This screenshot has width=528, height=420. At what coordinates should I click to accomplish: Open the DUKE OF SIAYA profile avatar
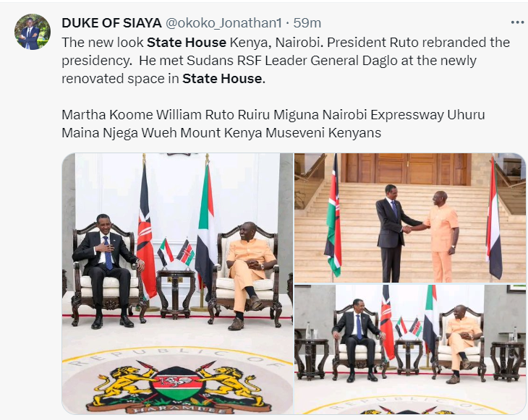tap(33, 32)
